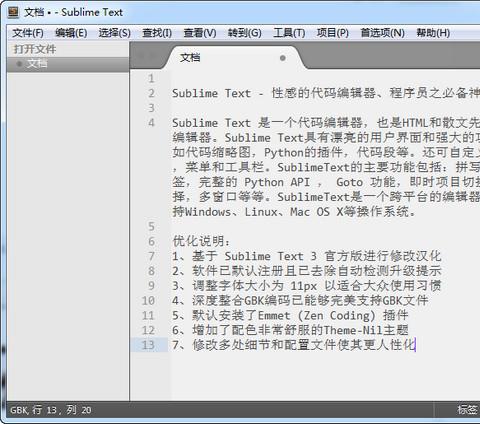Click the 打开文件 sidebar header

tap(35, 49)
